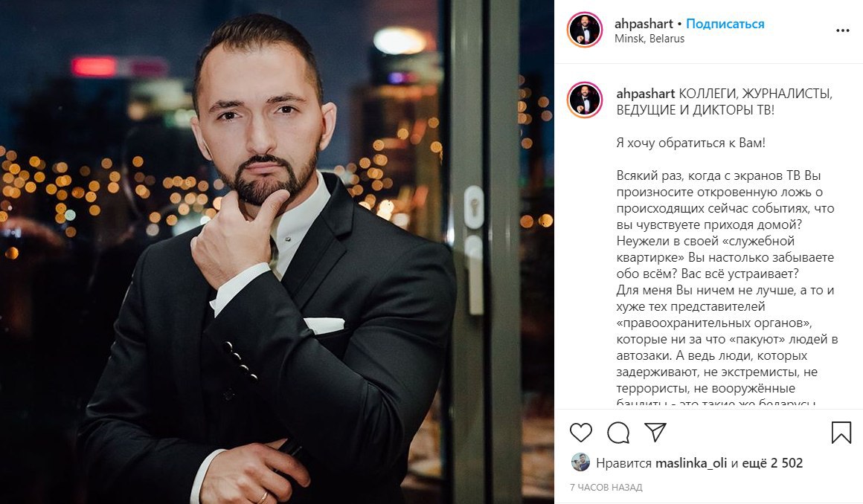Screen dimensions: 863x504
Task: Share the post using the paper plane icon
Action: [655, 432]
